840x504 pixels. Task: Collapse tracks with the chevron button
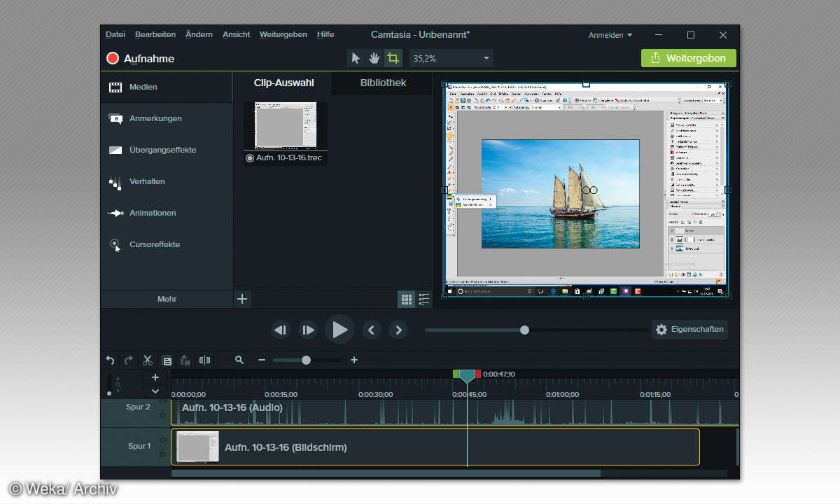[155, 391]
